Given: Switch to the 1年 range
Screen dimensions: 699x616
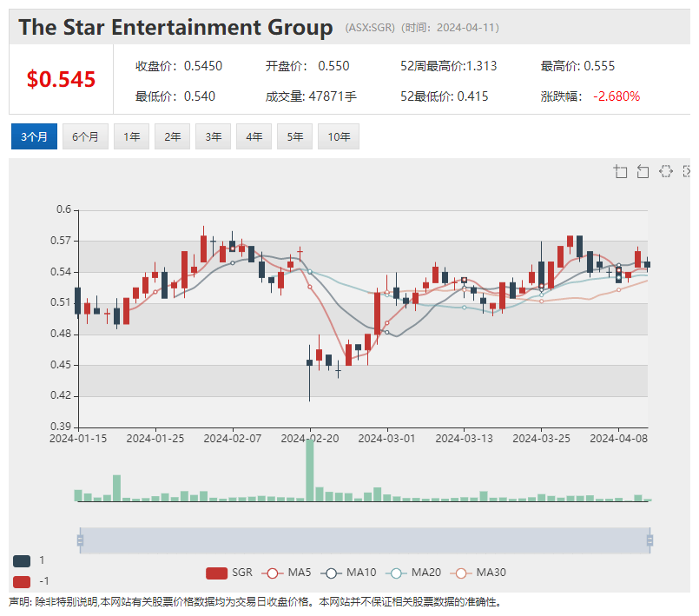Looking at the screenshot, I should pyautogui.click(x=131, y=136).
